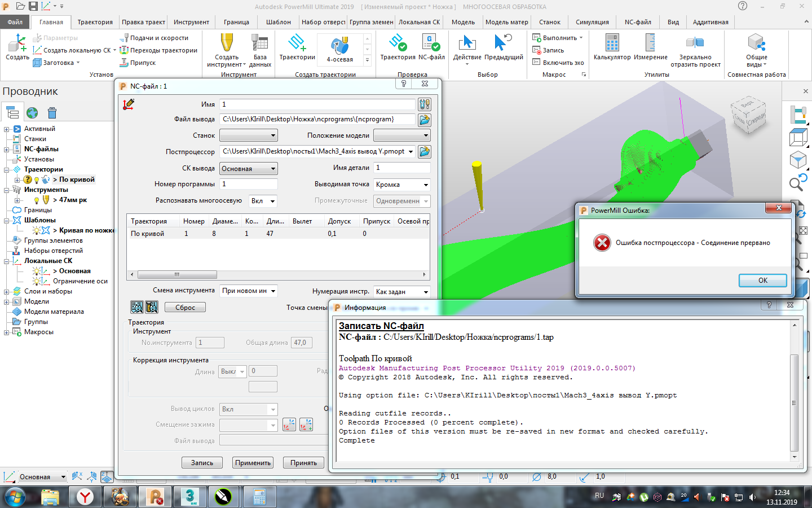Open the Файл menu tab

click(15, 22)
